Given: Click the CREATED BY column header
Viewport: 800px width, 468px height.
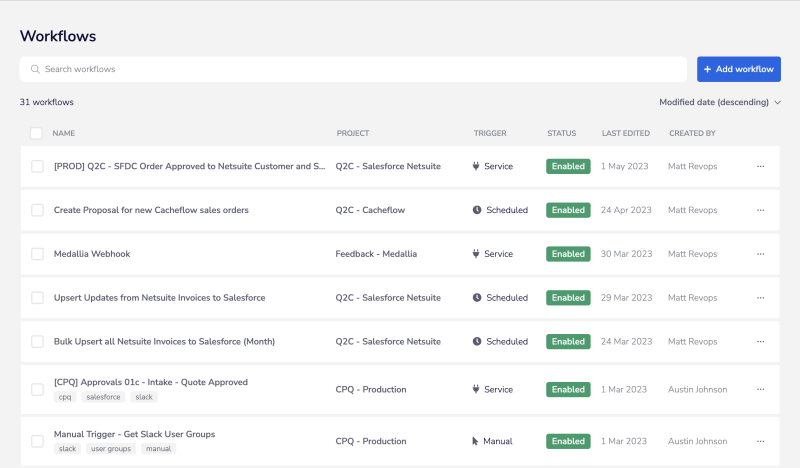Looking at the screenshot, I should click(x=692, y=133).
